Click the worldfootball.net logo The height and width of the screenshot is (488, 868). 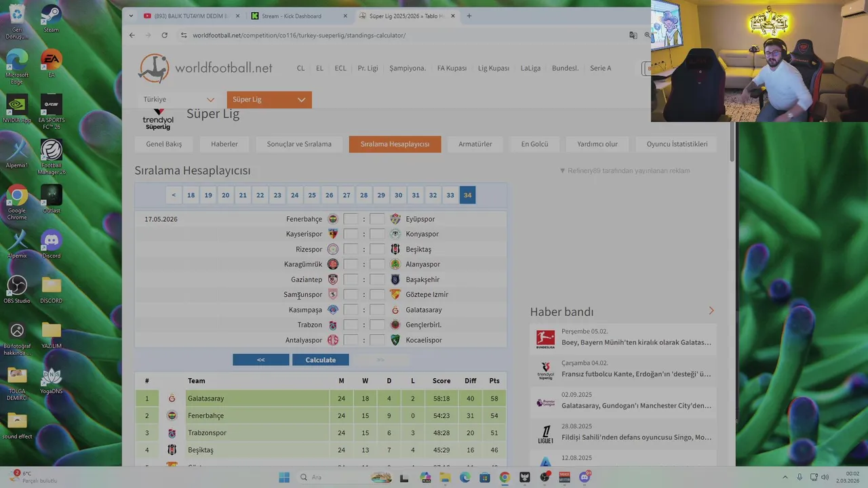click(x=205, y=68)
